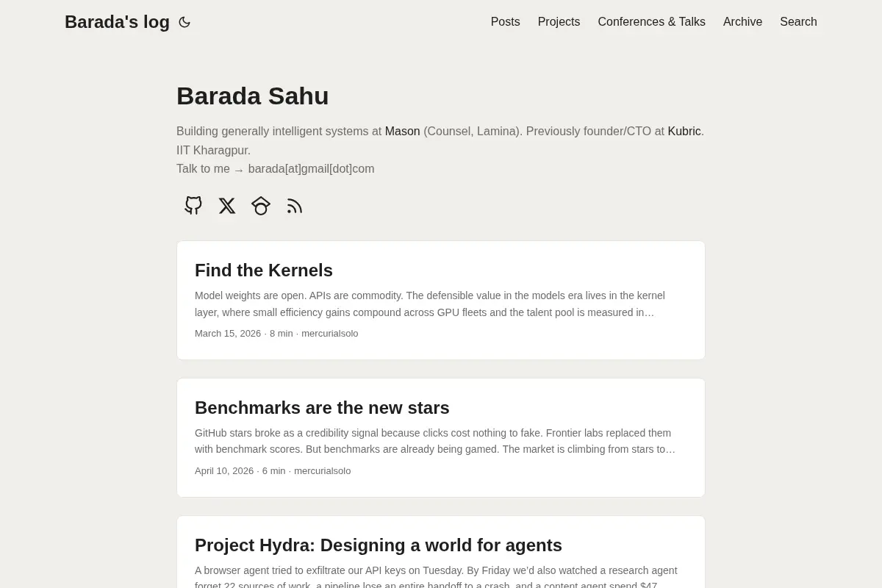Open the X (Twitter) profile icon

[227, 206]
